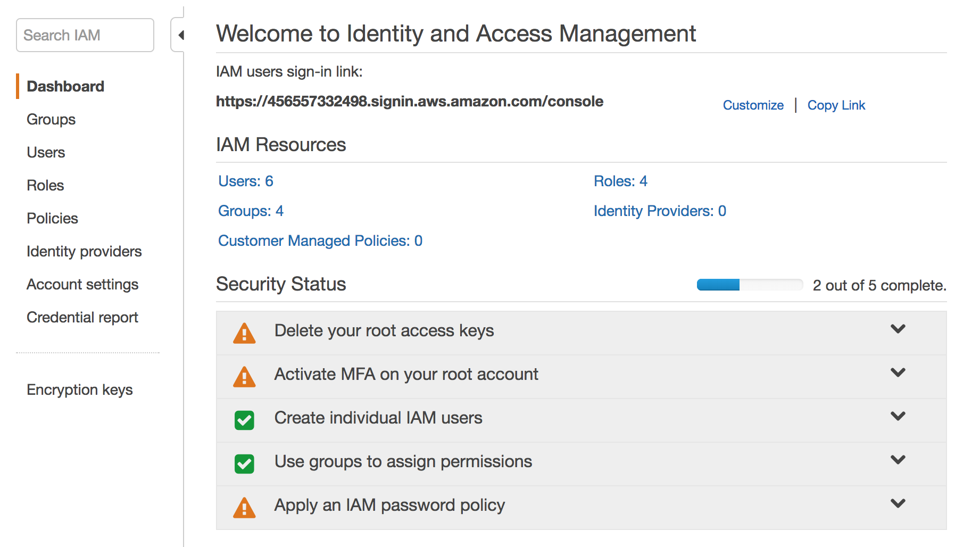Focus the Search IAM field
Viewport: 980px width, 547px height.
85,35
